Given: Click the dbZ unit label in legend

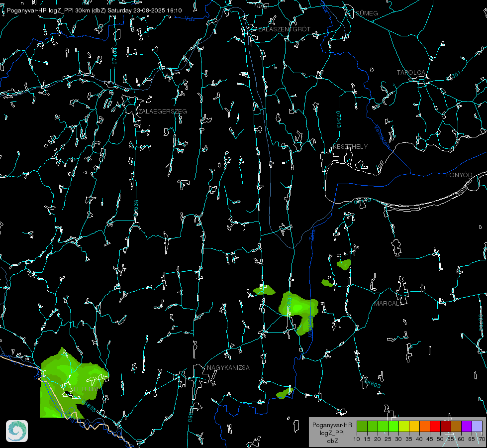Looking at the screenshot, I should pyautogui.click(x=332, y=441).
